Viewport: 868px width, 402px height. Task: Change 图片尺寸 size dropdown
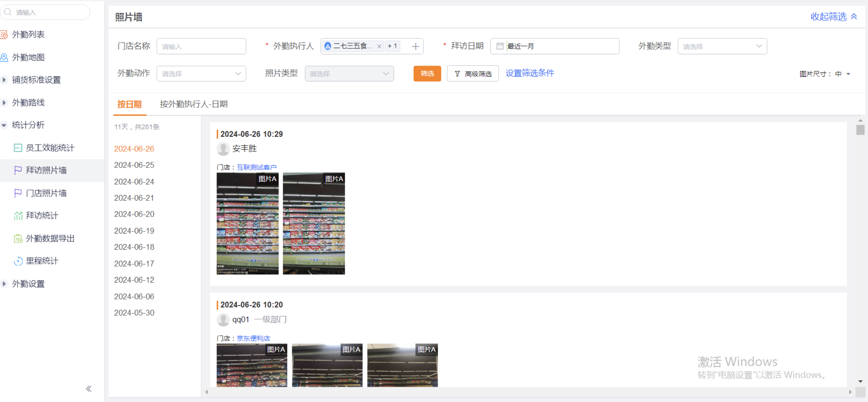(842, 74)
